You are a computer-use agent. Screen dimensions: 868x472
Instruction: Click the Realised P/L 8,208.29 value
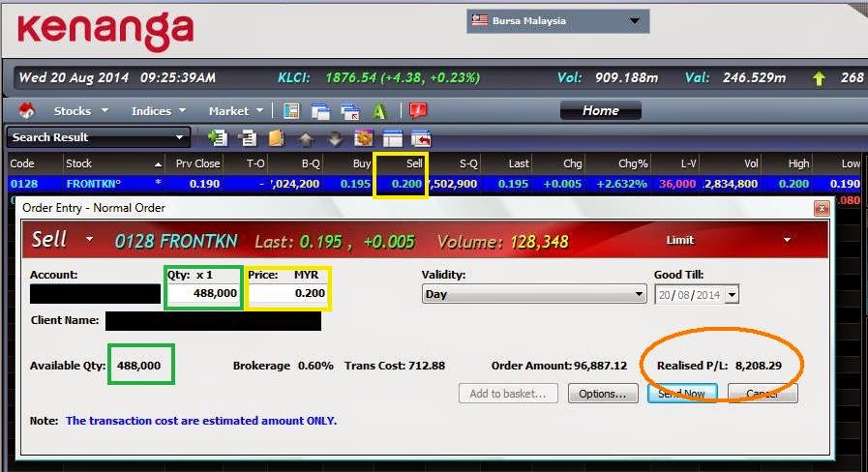(x=759, y=366)
